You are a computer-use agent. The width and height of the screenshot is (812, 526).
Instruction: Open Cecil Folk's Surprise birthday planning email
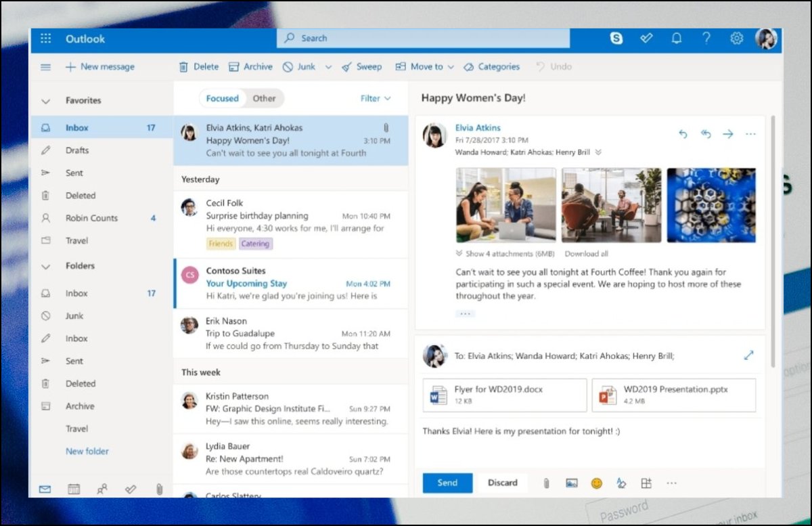(291, 224)
